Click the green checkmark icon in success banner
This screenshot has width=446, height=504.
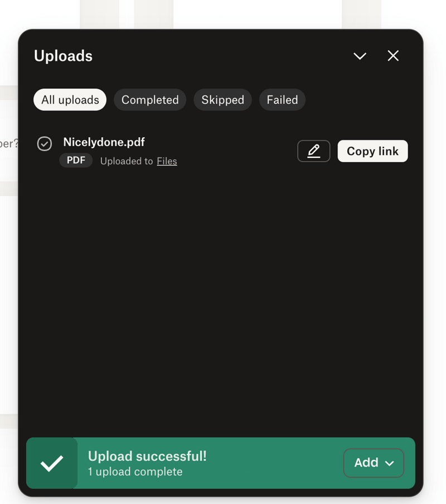pyautogui.click(x=52, y=463)
